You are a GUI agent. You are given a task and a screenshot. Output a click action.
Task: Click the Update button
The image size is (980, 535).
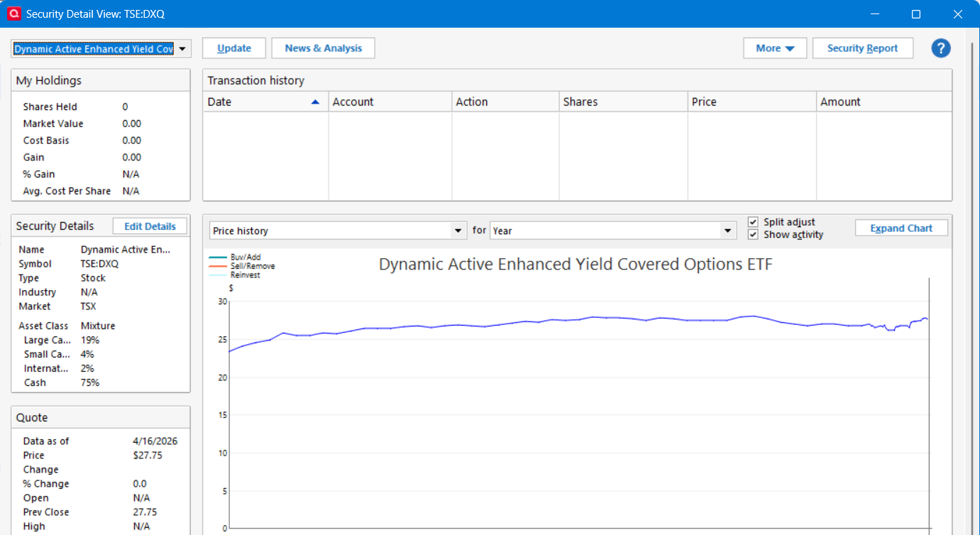pyautogui.click(x=234, y=48)
